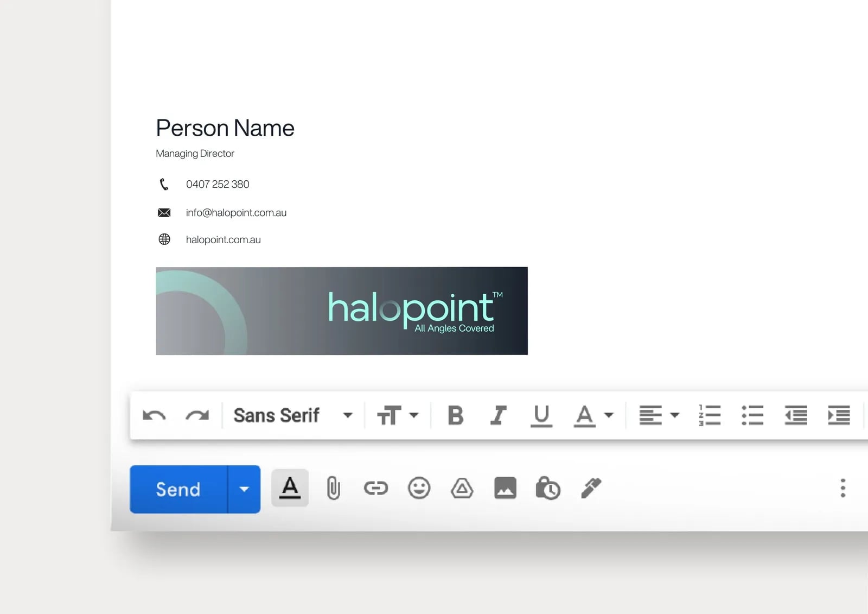
Task: Undo the last edit
Action: click(154, 416)
